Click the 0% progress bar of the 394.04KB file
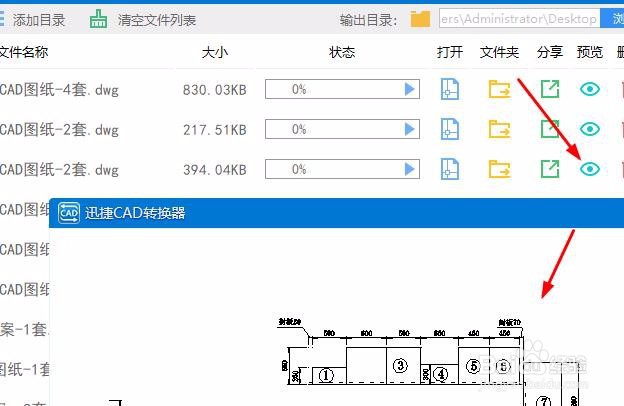624x406 pixels. point(342,169)
